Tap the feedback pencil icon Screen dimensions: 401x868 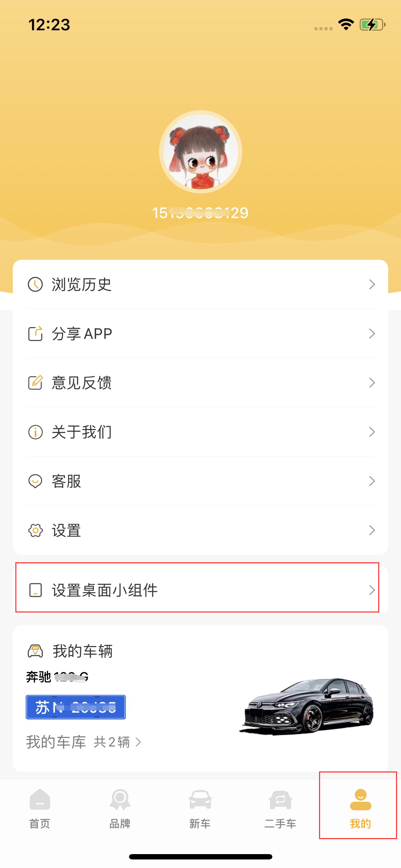click(35, 383)
